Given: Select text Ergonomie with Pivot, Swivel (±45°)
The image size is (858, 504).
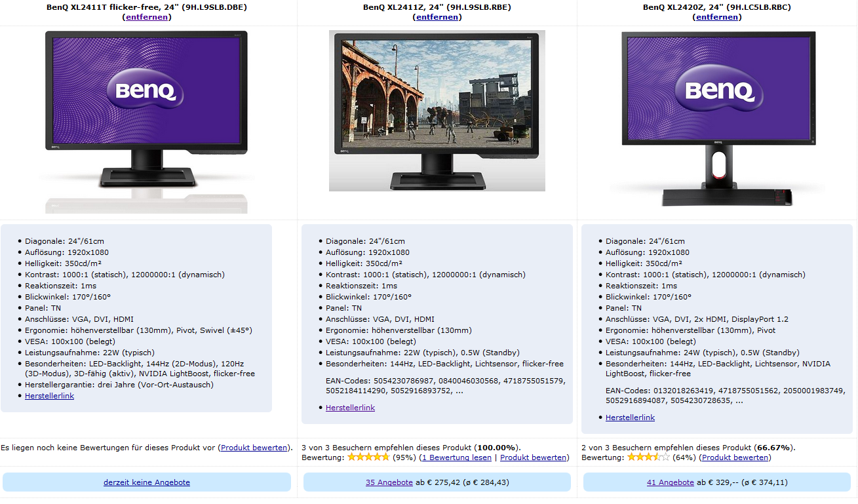Looking at the screenshot, I should point(138,330).
